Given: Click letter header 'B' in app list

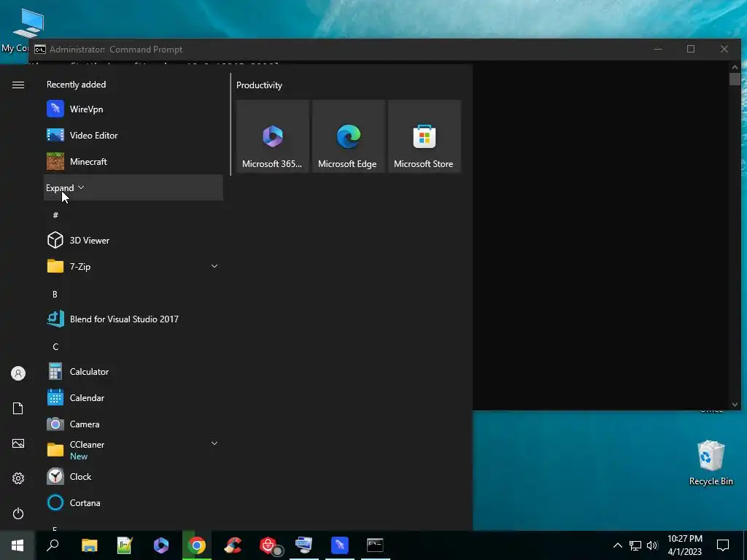Looking at the screenshot, I should click(55, 295).
